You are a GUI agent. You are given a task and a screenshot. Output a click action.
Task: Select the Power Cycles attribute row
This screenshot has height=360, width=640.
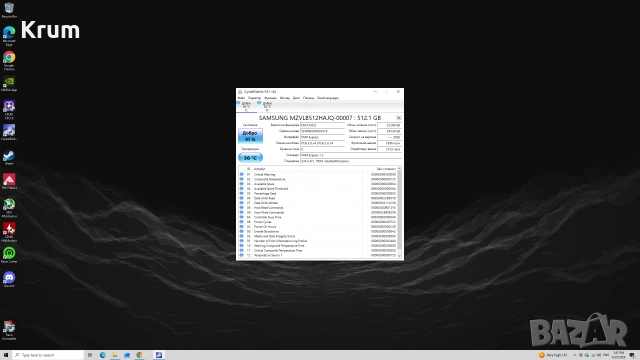tap(318, 222)
